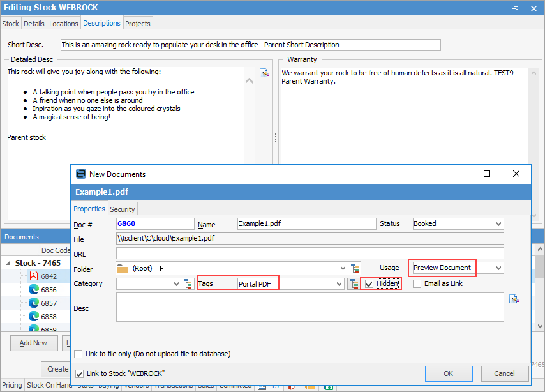545x392 pixels.
Task: Click the Tags tree picker icon
Action: point(353,284)
